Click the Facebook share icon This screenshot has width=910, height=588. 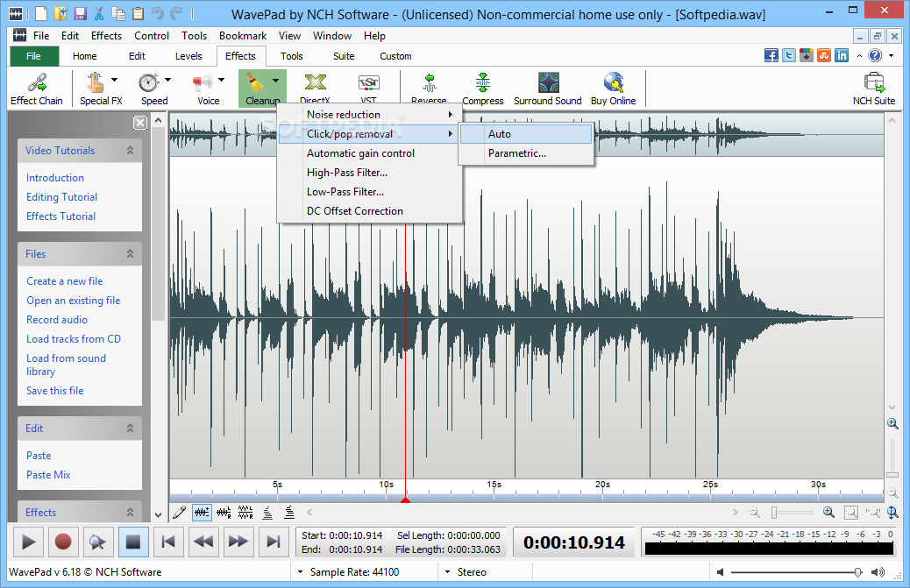pos(771,56)
